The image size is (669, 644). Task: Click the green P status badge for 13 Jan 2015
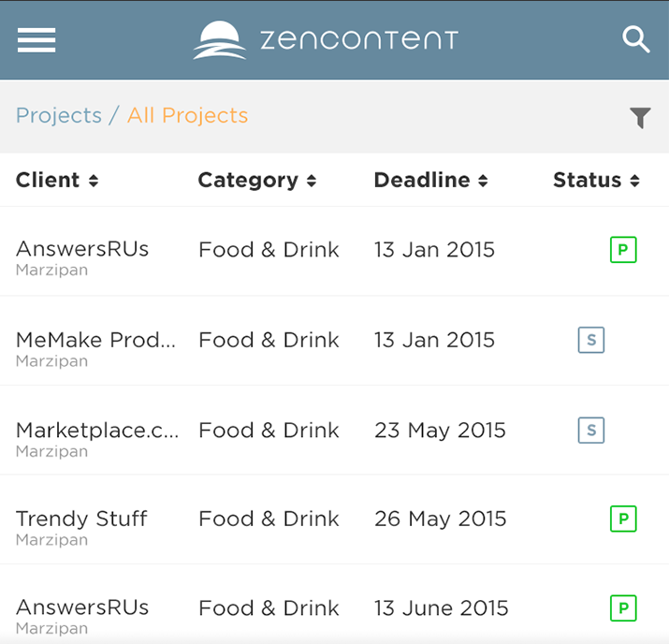[623, 250]
